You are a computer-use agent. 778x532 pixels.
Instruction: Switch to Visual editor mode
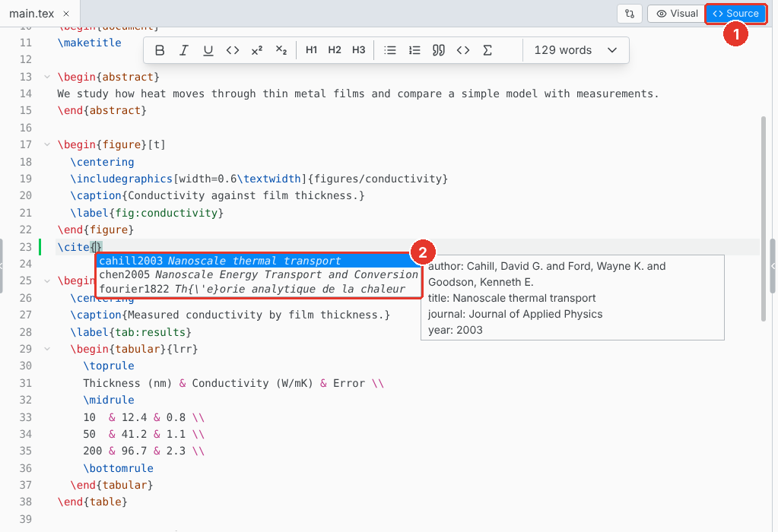point(677,14)
